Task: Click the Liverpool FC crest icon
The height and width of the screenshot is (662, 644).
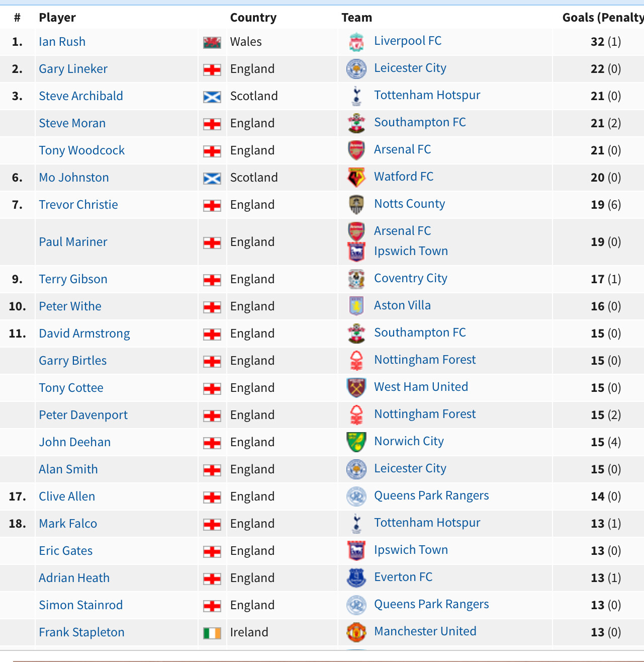Action: 356,42
